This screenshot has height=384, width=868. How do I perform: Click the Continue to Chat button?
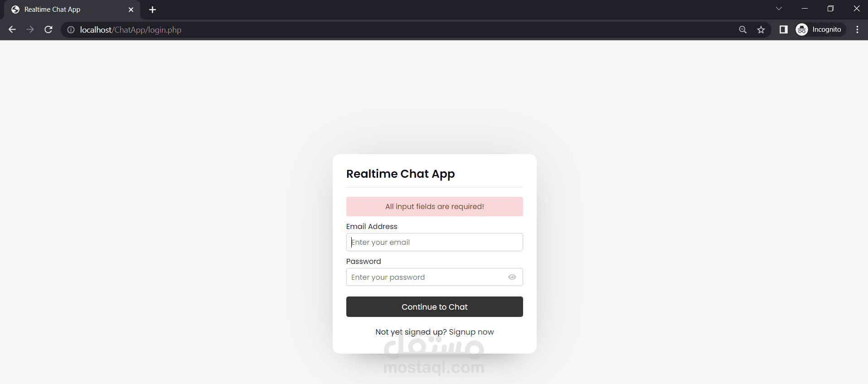point(434,307)
